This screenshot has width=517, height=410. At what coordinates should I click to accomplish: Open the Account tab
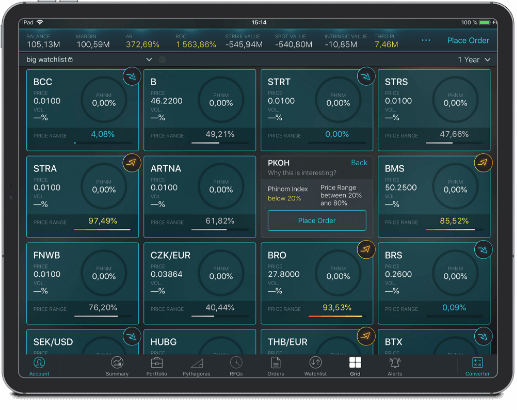39,366
